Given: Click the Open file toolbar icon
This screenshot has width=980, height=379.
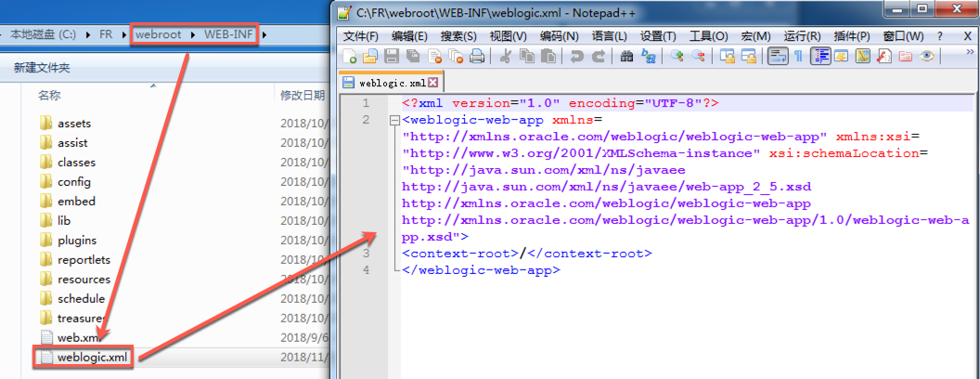Looking at the screenshot, I should tap(370, 57).
